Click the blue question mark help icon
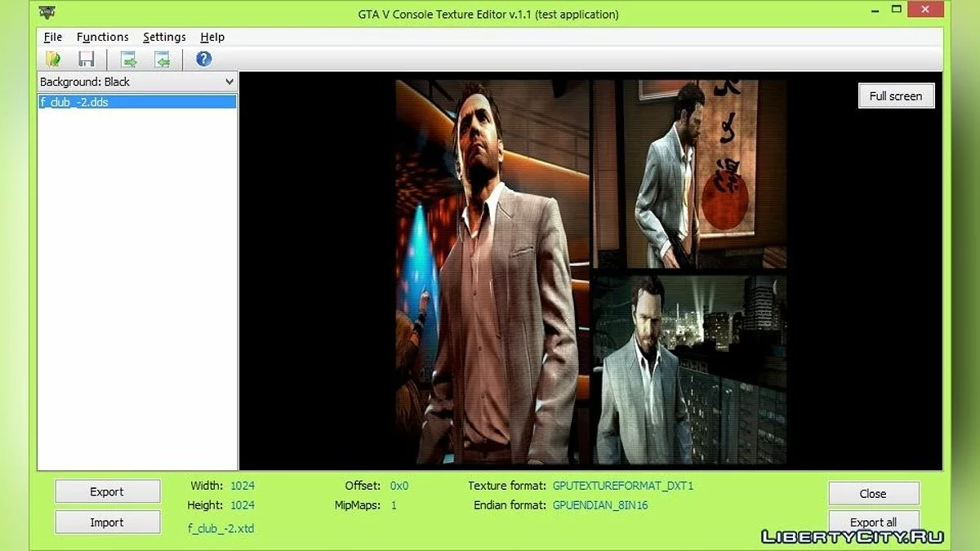 pos(203,59)
